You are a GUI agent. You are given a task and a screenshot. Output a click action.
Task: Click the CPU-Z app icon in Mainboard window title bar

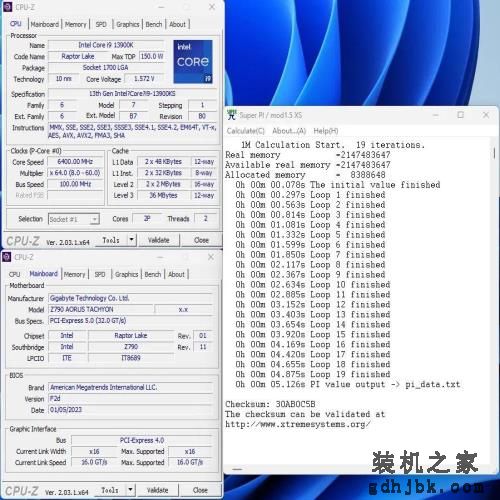click(x=7, y=257)
